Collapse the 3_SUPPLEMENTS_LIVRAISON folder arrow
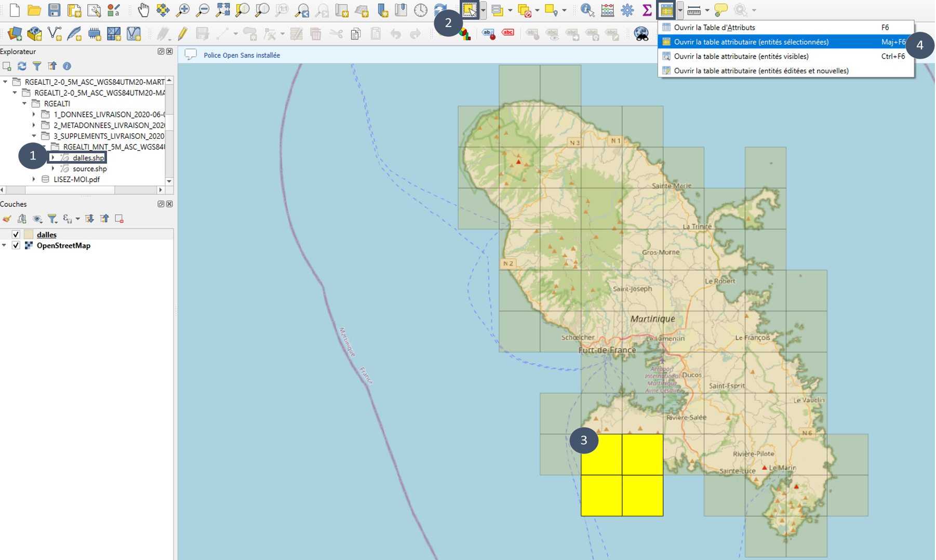 (34, 136)
